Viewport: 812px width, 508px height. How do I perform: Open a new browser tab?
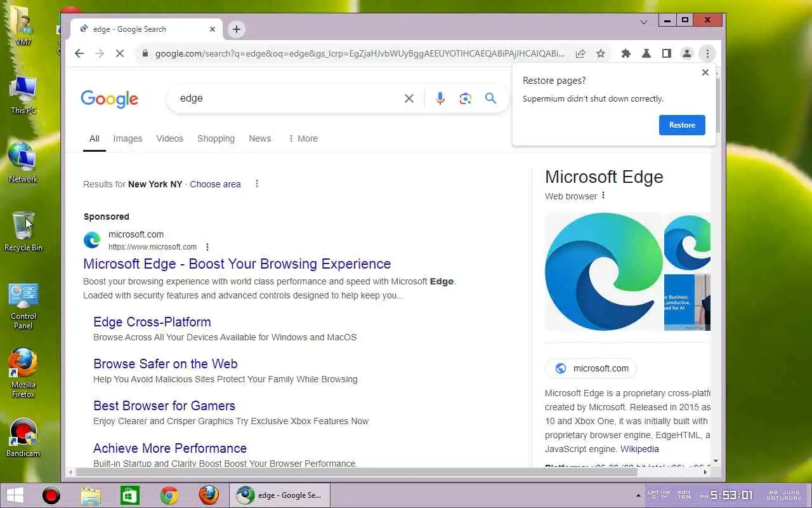tap(237, 29)
